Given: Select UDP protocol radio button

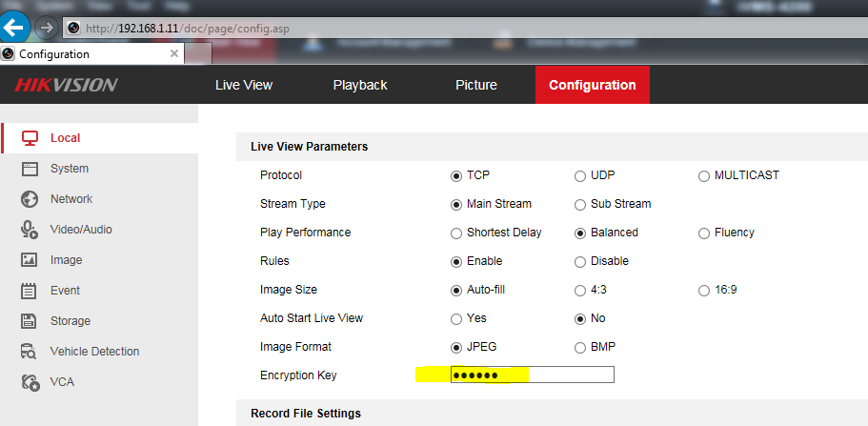Looking at the screenshot, I should pyautogui.click(x=580, y=175).
